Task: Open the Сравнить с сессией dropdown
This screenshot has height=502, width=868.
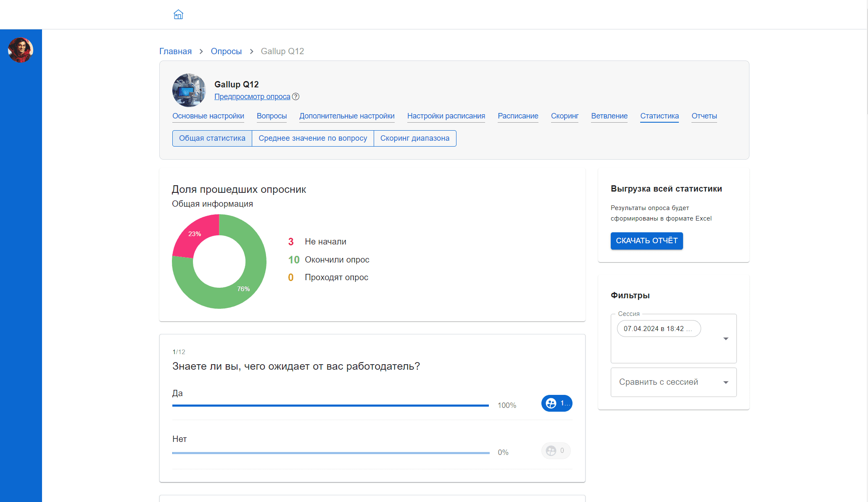Action: [x=673, y=382]
